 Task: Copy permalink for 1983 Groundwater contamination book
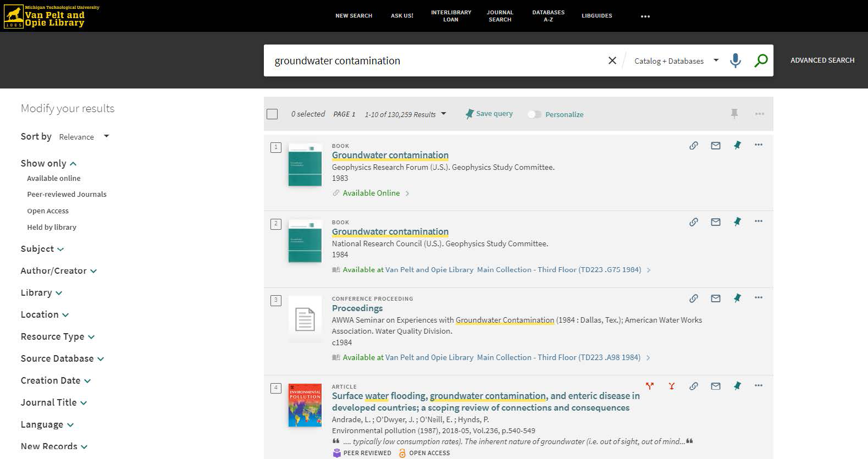click(694, 145)
